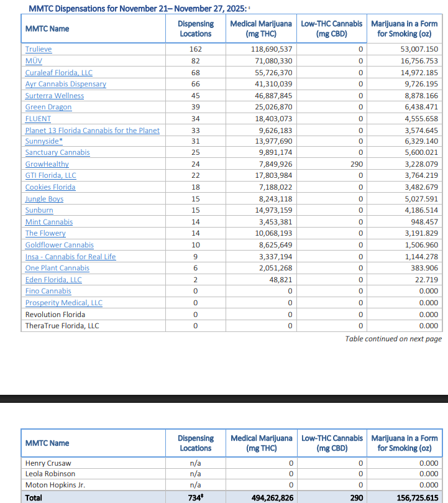
Task: Open the Jungle Boys link
Action: 44,199
